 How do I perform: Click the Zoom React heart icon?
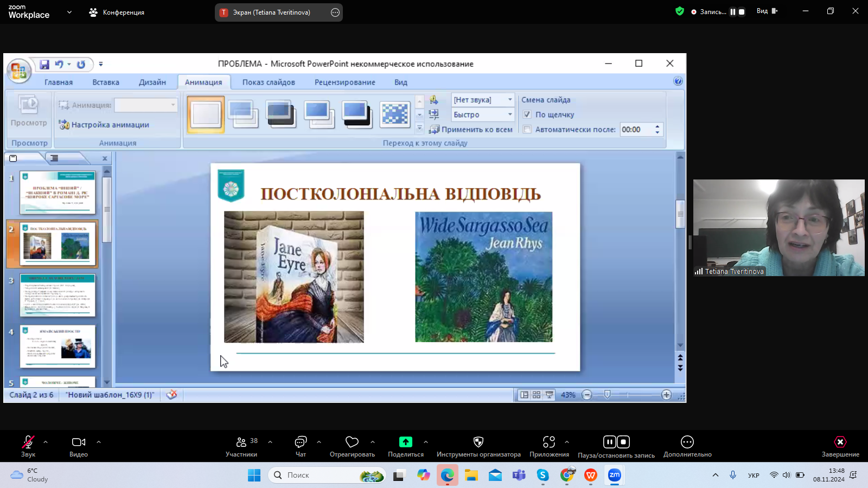352,442
